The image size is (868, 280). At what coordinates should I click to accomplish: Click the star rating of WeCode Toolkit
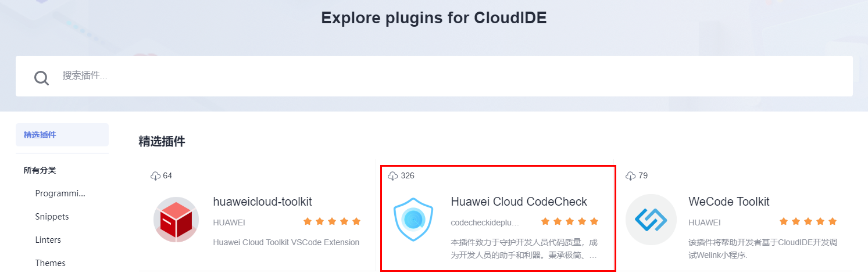click(808, 221)
